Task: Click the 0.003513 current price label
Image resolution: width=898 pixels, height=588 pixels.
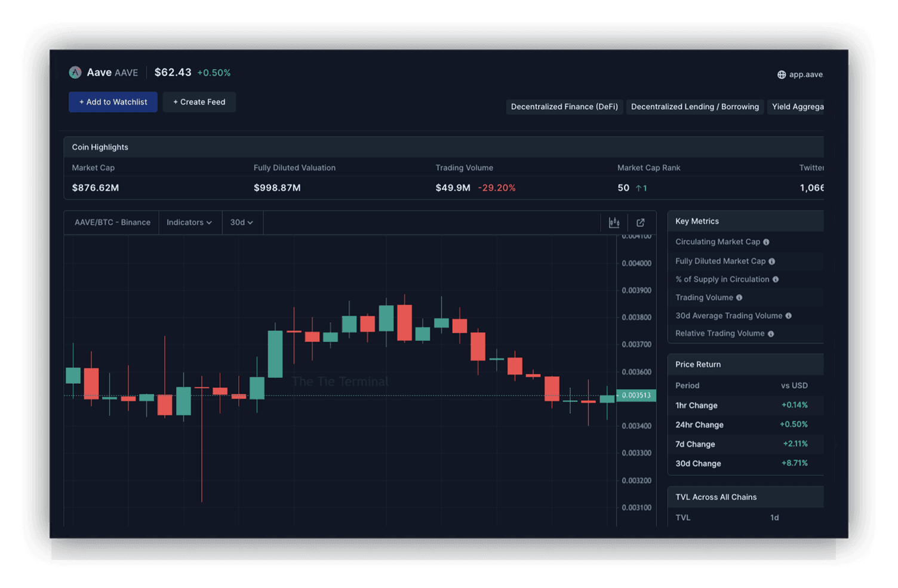Action: (636, 395)
